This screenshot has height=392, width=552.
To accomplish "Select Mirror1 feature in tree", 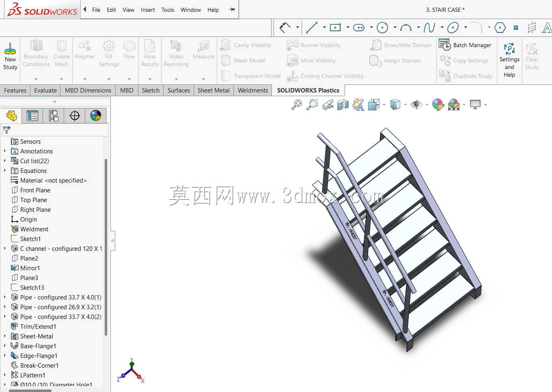I will tap(30, 268).
